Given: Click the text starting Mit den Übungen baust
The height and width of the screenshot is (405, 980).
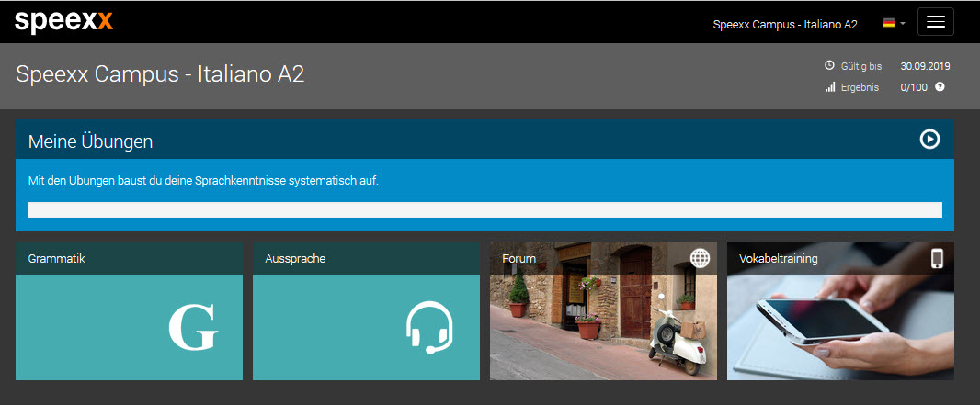Looking at the screenshot, I should pos(204,181).
